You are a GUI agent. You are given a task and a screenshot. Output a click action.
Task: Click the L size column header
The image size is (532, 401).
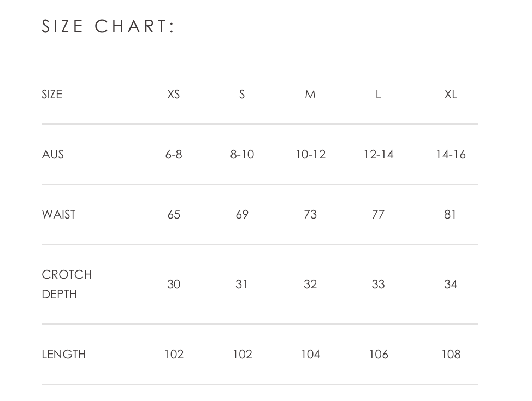378,95
